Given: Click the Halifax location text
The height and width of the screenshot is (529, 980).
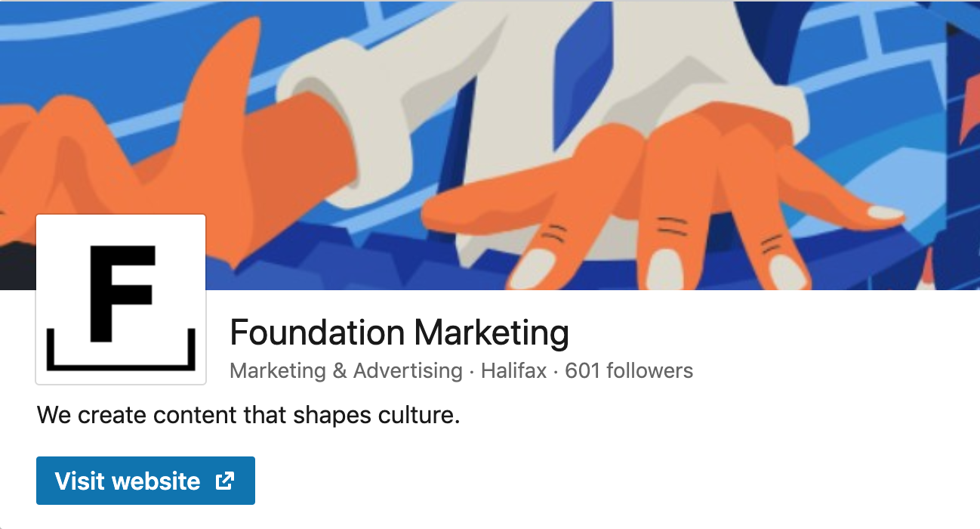Looking at the screenshot, I should point(513,371).
